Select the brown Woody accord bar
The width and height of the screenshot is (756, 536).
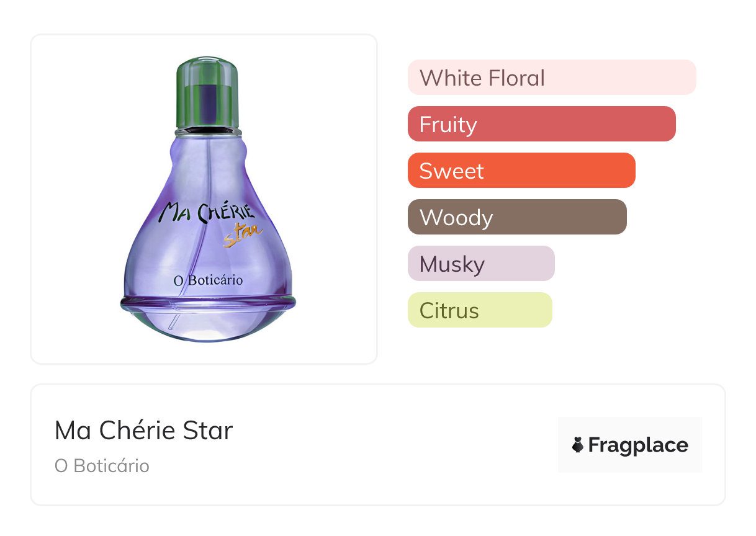tap(517, 217)
